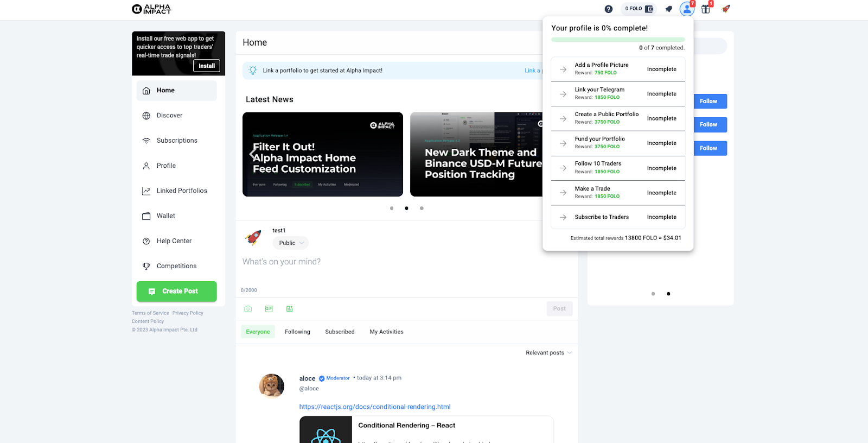868x443 pixels.
Task: Go to the Home sidebar item
Action: click(x=177, y=91)
